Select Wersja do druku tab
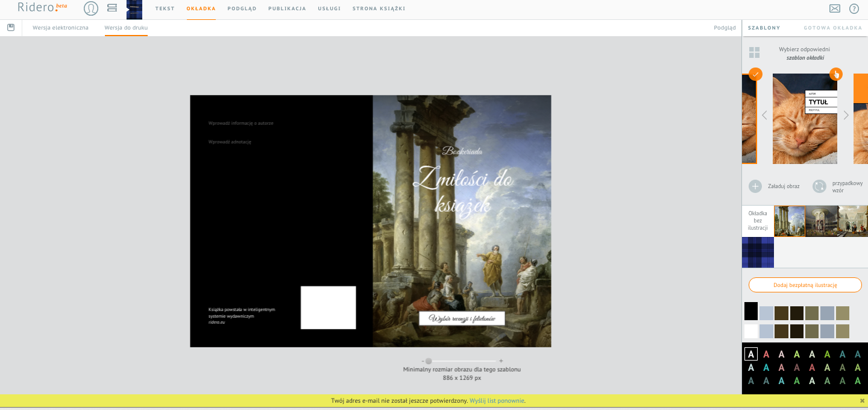 pyautogui.click(x=126, y=28)
